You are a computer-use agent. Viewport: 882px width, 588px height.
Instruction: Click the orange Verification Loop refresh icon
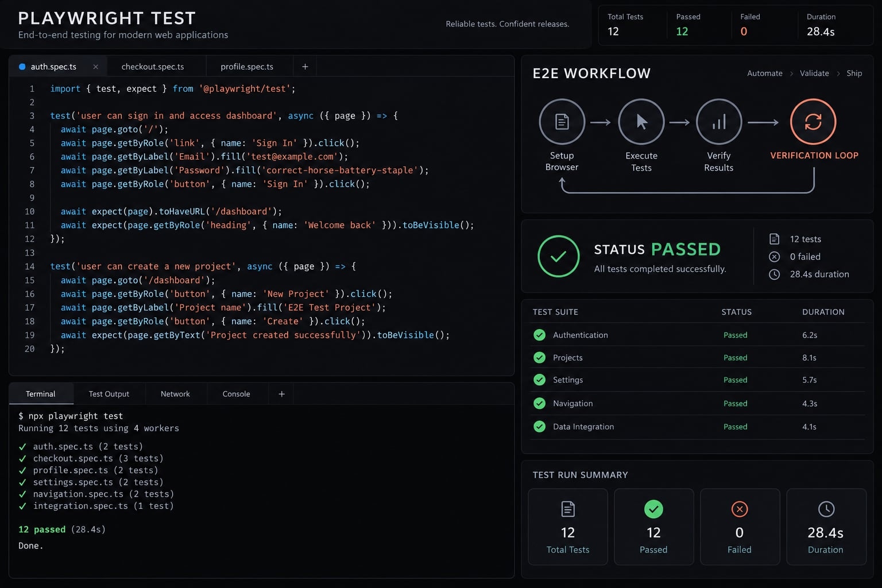(813, 122)
